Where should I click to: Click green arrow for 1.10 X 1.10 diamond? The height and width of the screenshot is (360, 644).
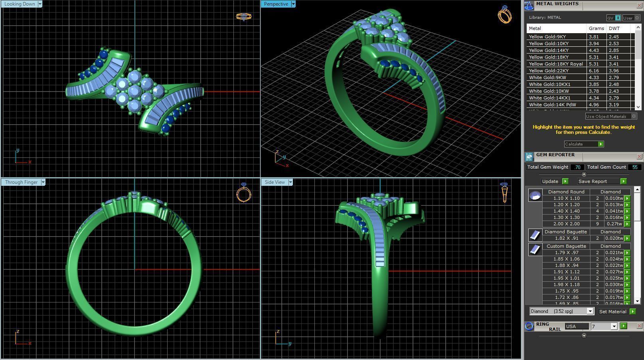(627, 198)
